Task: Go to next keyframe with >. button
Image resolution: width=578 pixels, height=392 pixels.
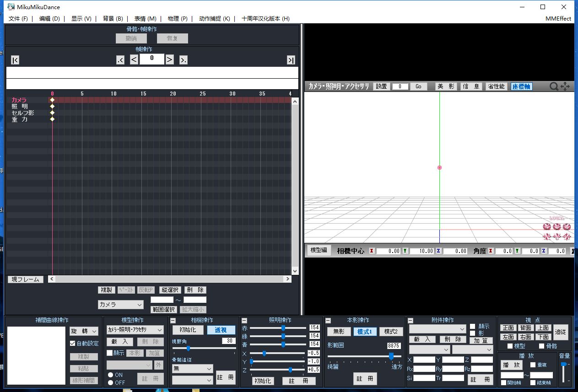Action: point(184,60)
